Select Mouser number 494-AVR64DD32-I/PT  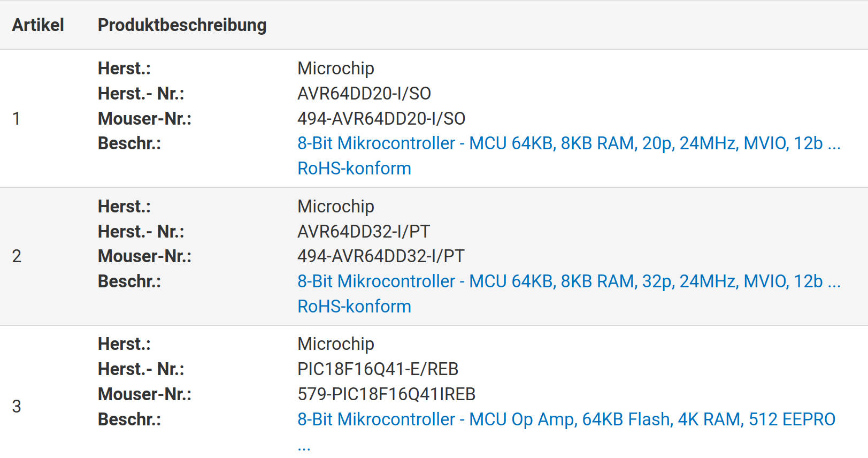(x=381, y=256)
